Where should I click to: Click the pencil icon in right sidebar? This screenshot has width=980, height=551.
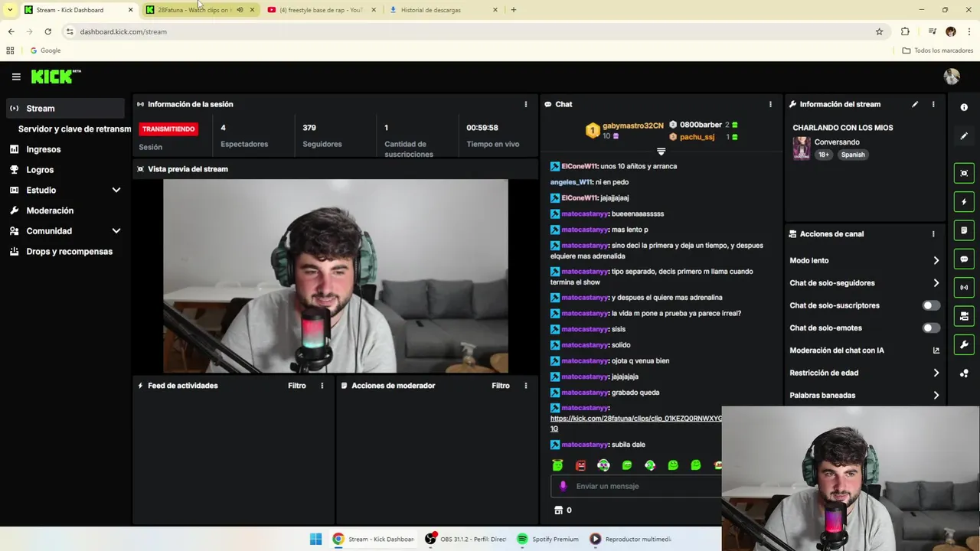(x=964, y=136)
